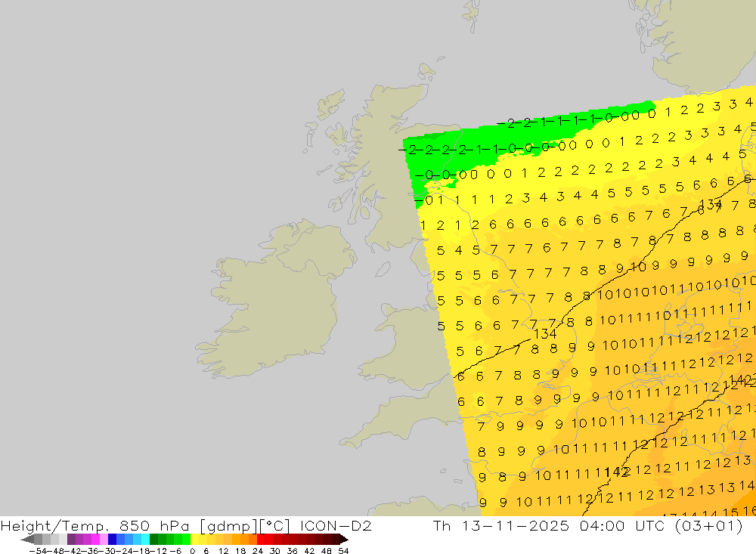Select the light pink swatch in the legend
The height and width of the screenshot is (554, 756).
104,540
